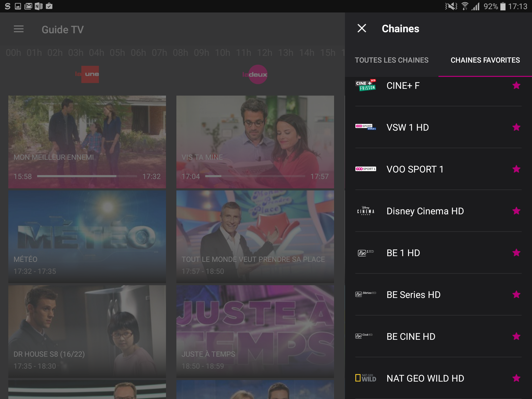Switch to Toutes les chaines tab
The width and height of the screenshot is (532, 399).
click(x=391, y=60)
